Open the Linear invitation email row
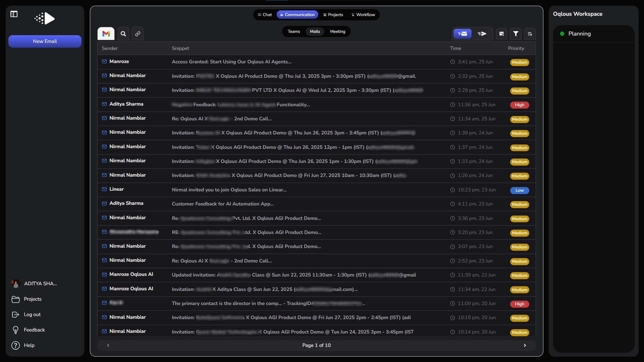 click(229, 190)
